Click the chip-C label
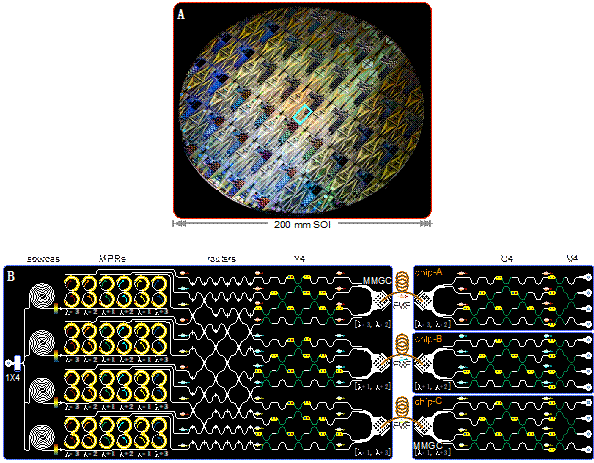The image size is (594, 463). click(428, 401)
